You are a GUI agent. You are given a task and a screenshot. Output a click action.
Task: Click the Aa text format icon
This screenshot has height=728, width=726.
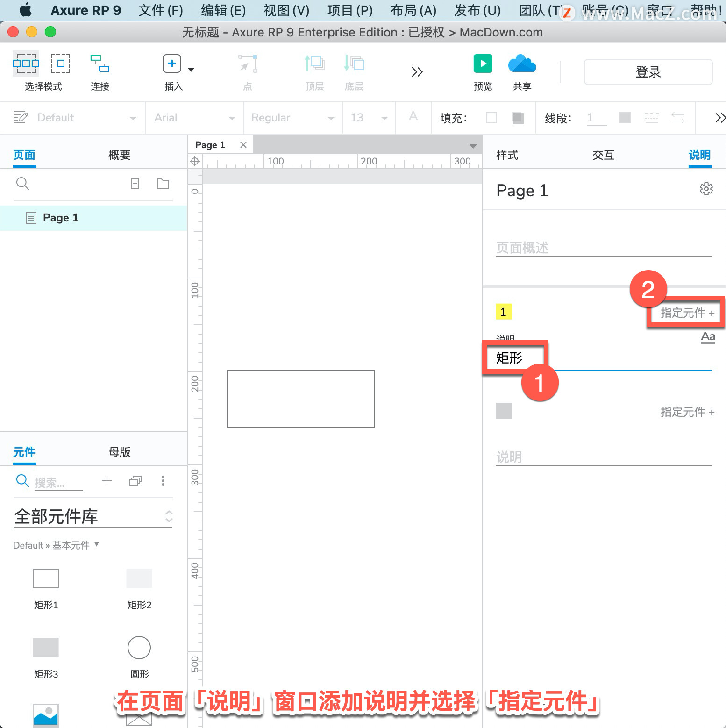coord(708,337)
